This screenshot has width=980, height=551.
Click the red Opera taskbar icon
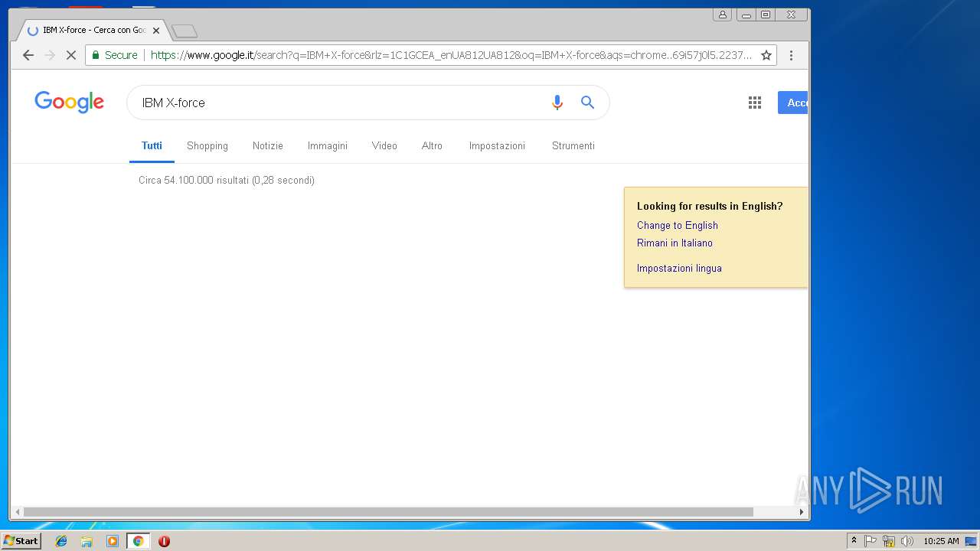tap(164, 541)
